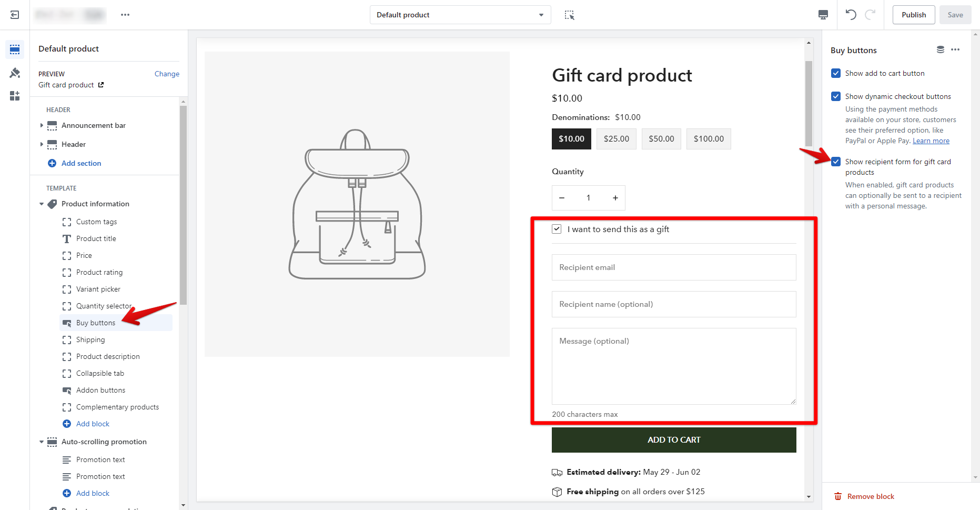Click Add block under Product information
This screenshot has height=510, width=980.
click(x=93, y=424)
